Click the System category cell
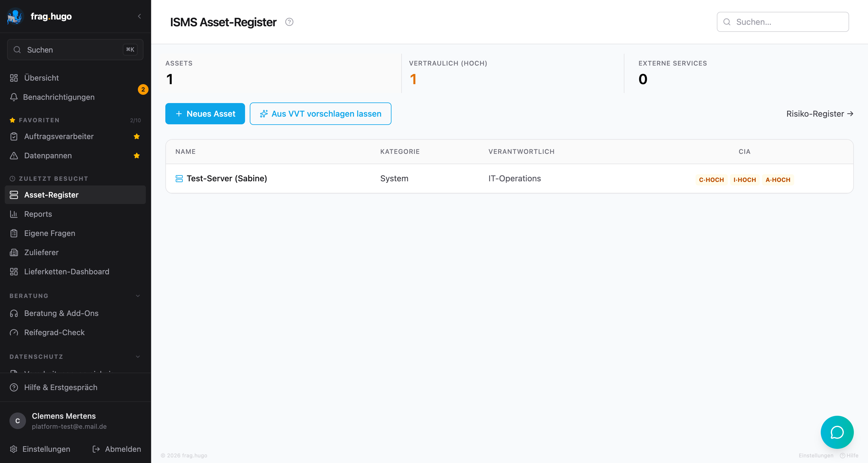This screenshot has width=868, height=463. click(x=394, y=179)
